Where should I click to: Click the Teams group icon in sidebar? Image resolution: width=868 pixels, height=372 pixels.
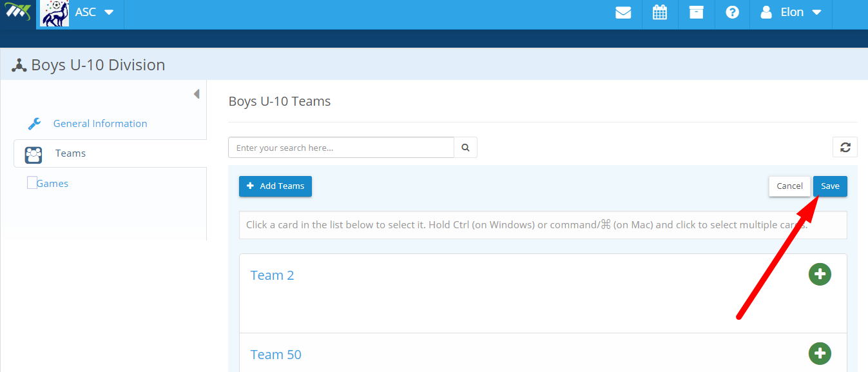point(34,155)
